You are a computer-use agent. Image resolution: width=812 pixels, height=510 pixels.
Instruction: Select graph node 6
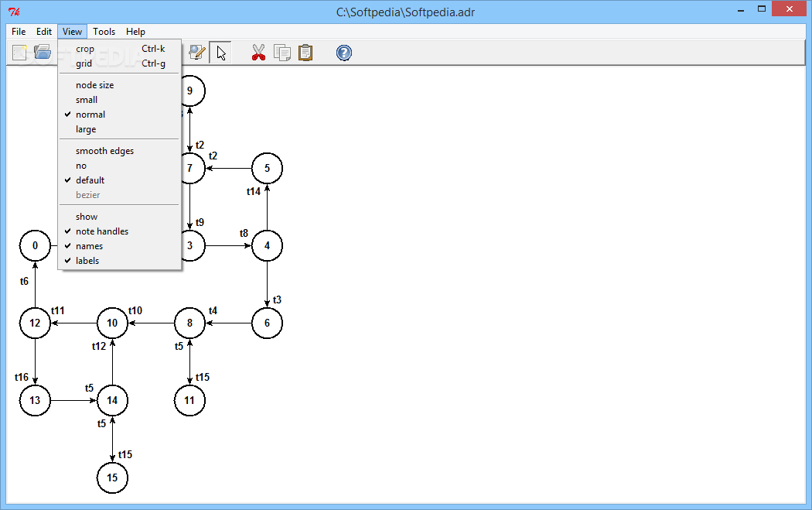pos(268,323)
